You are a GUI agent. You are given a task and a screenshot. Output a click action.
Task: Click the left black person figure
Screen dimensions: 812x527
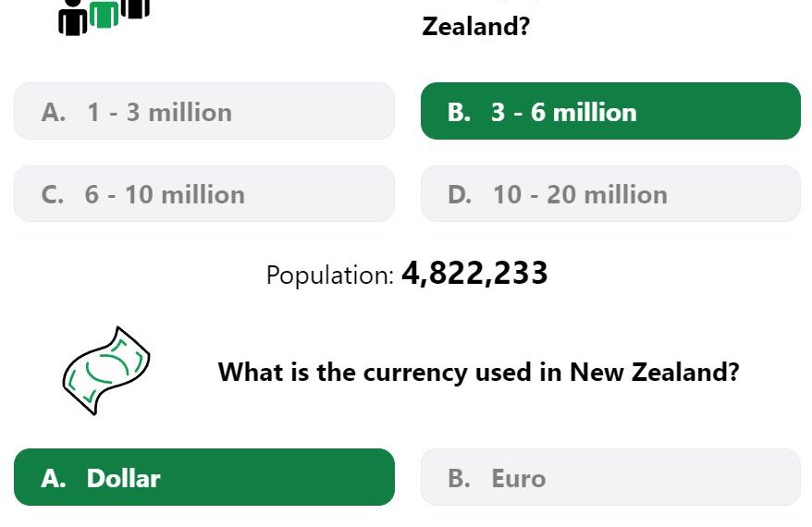pyautogui.click(x=73, y=17)
